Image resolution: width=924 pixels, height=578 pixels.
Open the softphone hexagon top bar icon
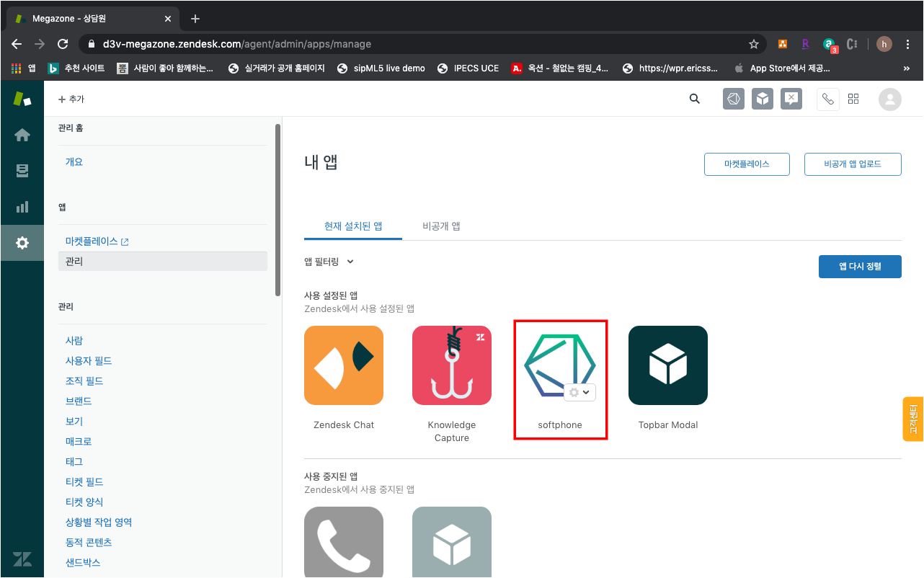click(x=734, y=99)
